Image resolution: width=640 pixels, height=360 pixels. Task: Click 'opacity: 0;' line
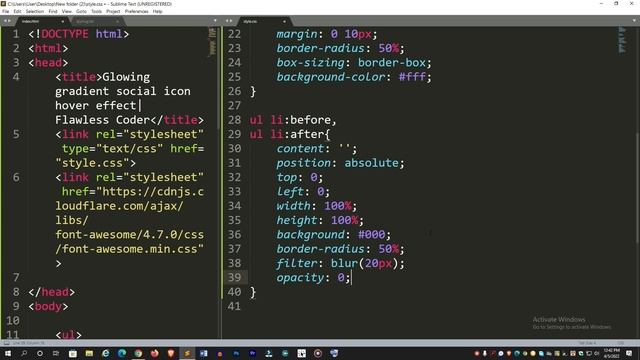click(x=313, y=278)
